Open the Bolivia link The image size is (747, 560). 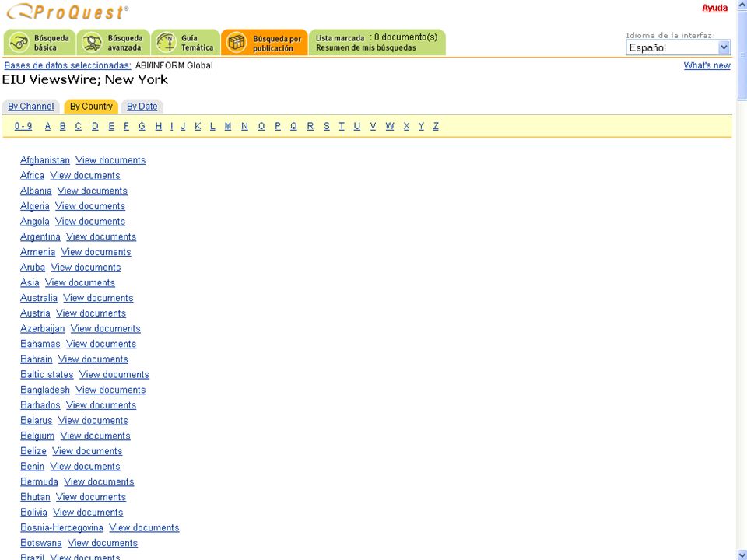click(33, 513)
